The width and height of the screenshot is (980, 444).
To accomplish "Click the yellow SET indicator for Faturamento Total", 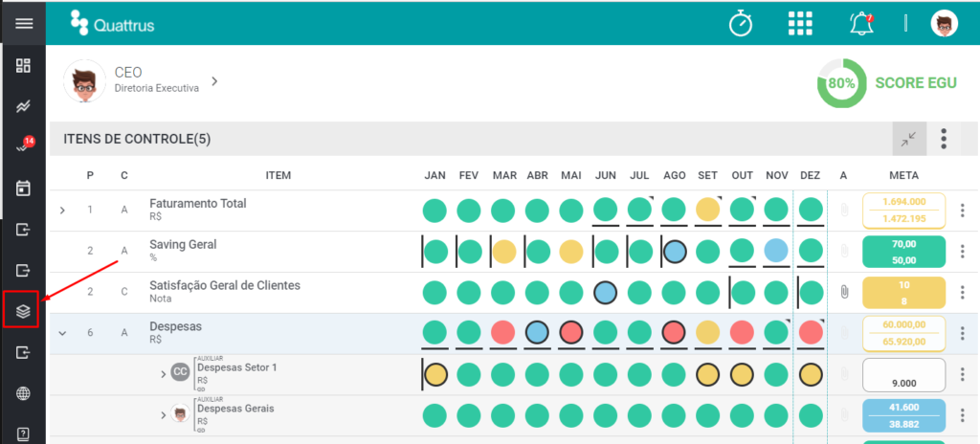I will (x=707, y=211).
